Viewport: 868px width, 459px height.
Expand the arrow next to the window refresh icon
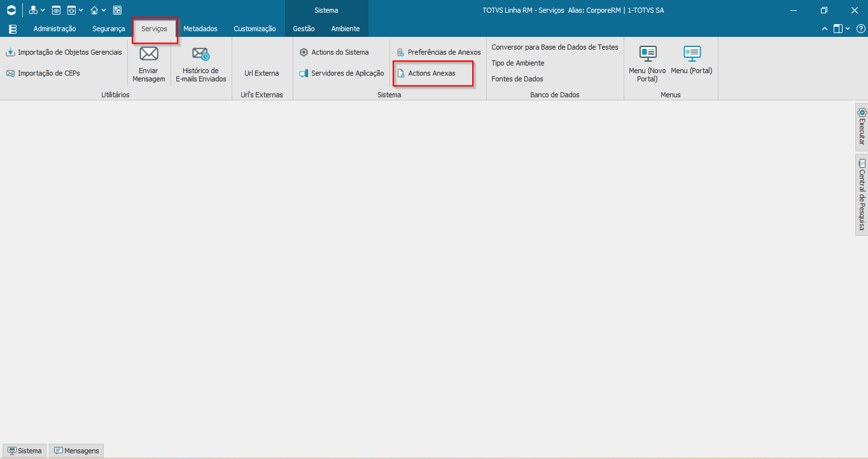81,10
